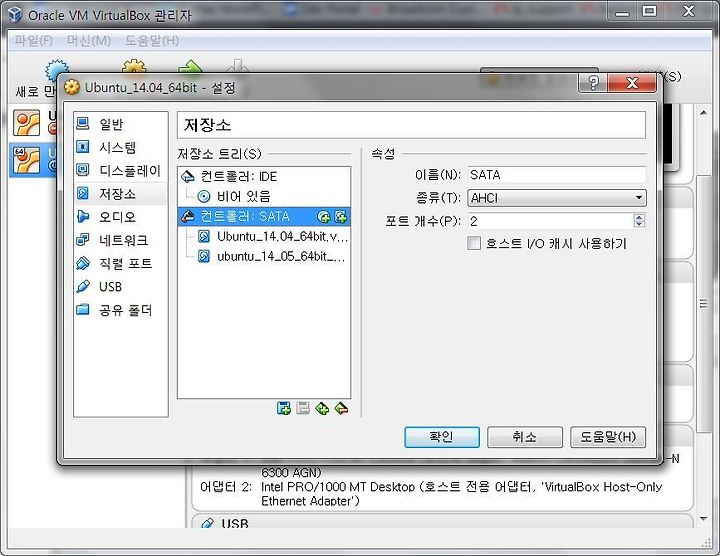This screenshot has height=556, width=720.
Task: Select the 저장소 category in sidebar
Action: (x=120, y=194)
